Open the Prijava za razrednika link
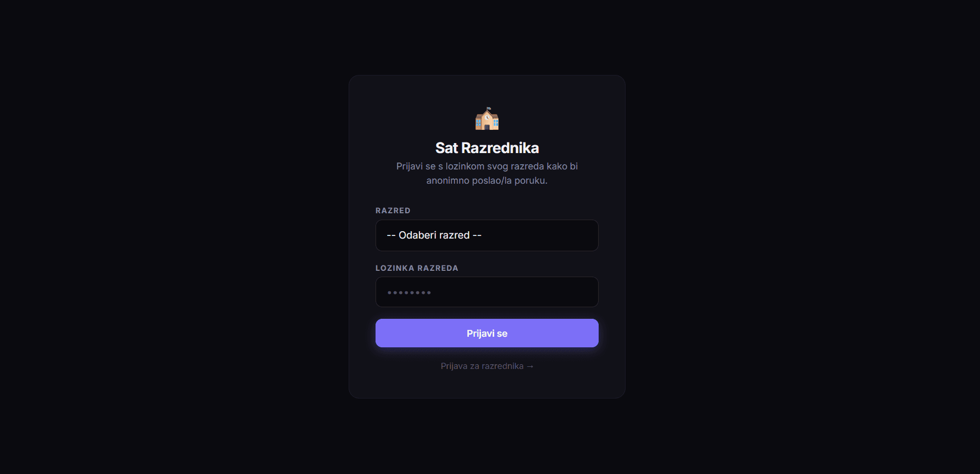 click(487, 366)
